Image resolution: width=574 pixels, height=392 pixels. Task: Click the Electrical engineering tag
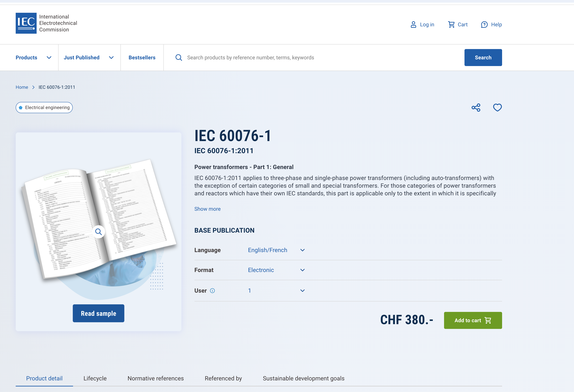coord(44,108)
